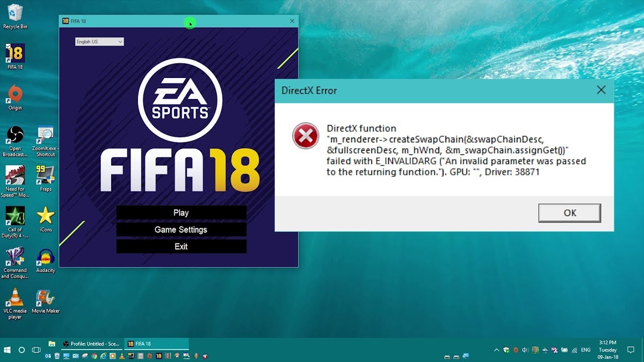Open the Action Center notifications icon
Screen dimensions: 644x362
[630, 350]
